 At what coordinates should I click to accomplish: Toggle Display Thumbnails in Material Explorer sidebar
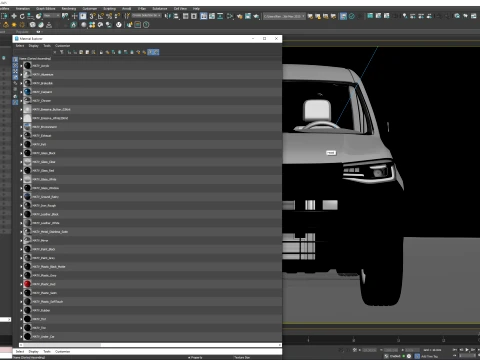coord(15,59)
